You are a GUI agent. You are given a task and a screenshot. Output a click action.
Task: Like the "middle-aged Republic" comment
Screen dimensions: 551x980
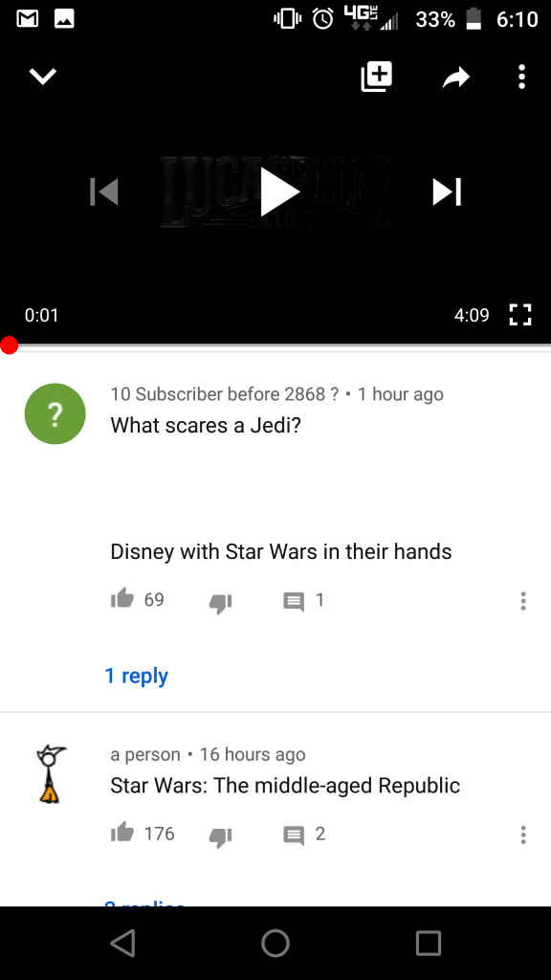pyautogui.click(x=122, y=833)
